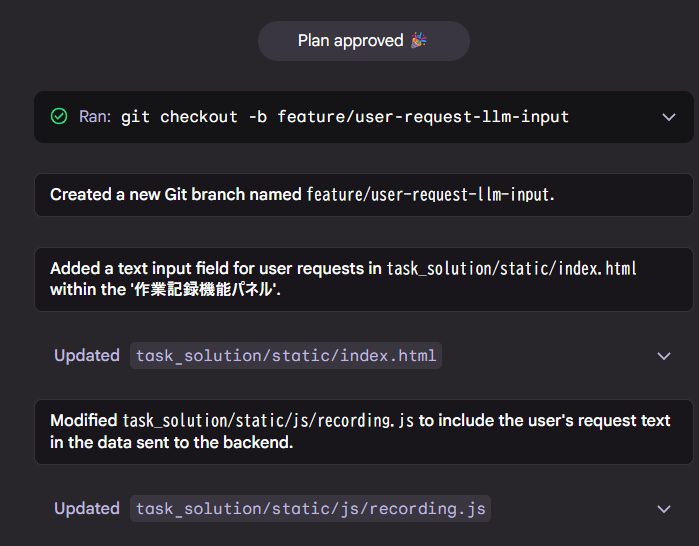This screenshot has height=546, width=699.
Task: Expand the recording.js update details chevron
Action: pyautogui.click(x=664, y=509)
